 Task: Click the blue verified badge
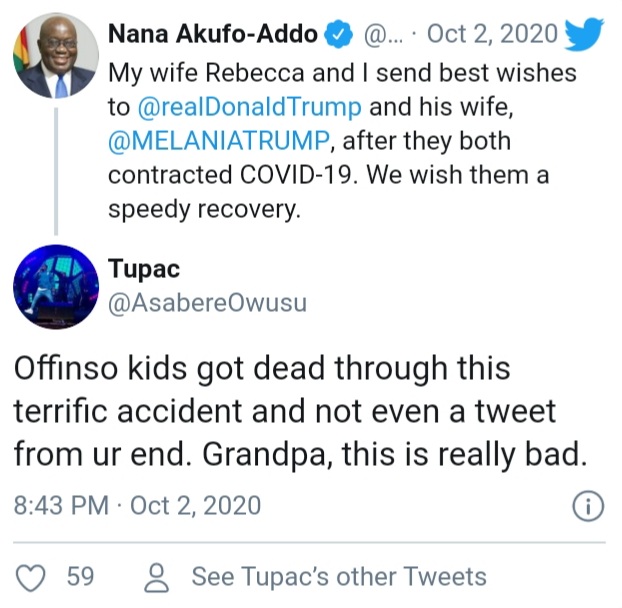[340, 35]
